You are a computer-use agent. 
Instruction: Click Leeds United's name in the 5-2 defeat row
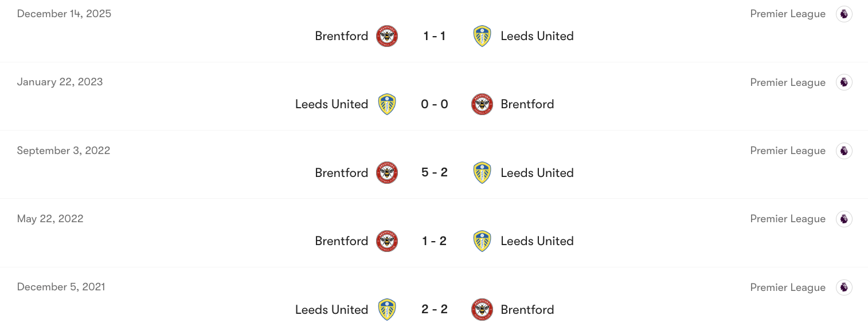(537, 172)
